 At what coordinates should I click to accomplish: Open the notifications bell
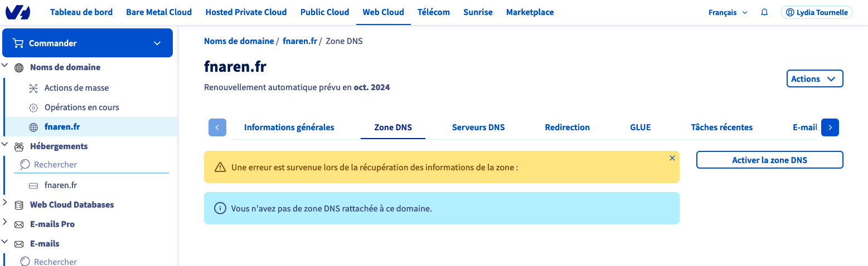tap(764, 12)
